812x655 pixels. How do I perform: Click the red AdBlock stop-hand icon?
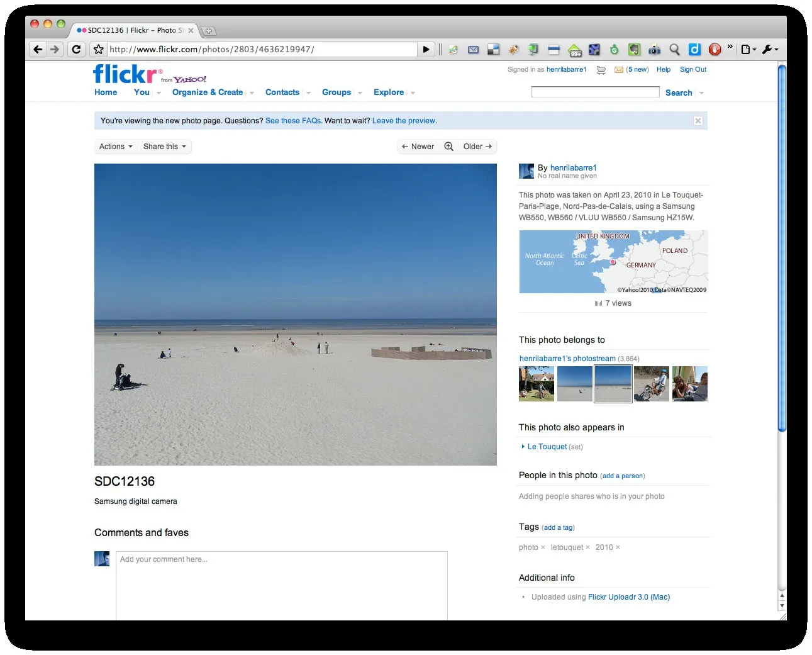pos(715,49)
